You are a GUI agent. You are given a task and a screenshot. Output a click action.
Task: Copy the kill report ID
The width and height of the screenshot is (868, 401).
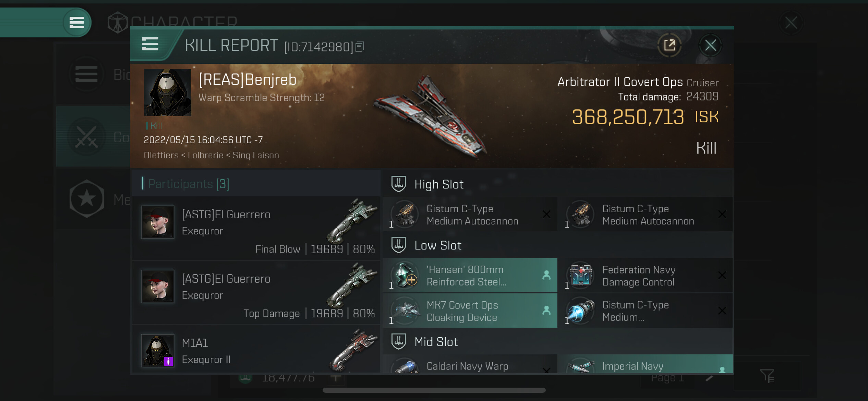tap(360, 47)
